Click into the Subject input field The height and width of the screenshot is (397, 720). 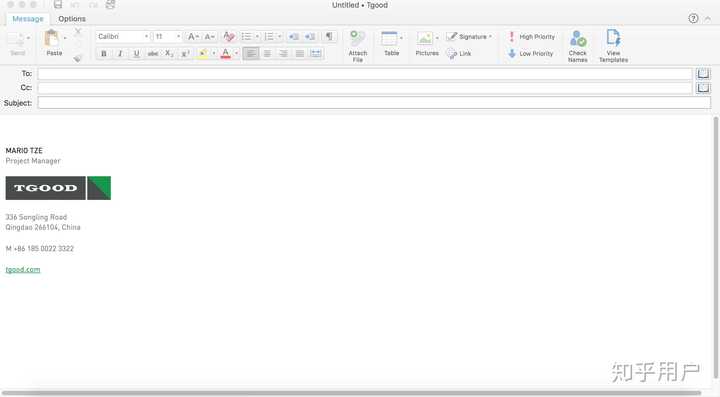[374, 103]
